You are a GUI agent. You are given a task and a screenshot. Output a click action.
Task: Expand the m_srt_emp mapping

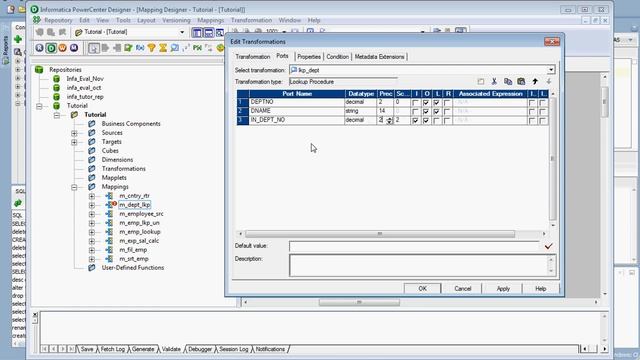tap(92, 259)
